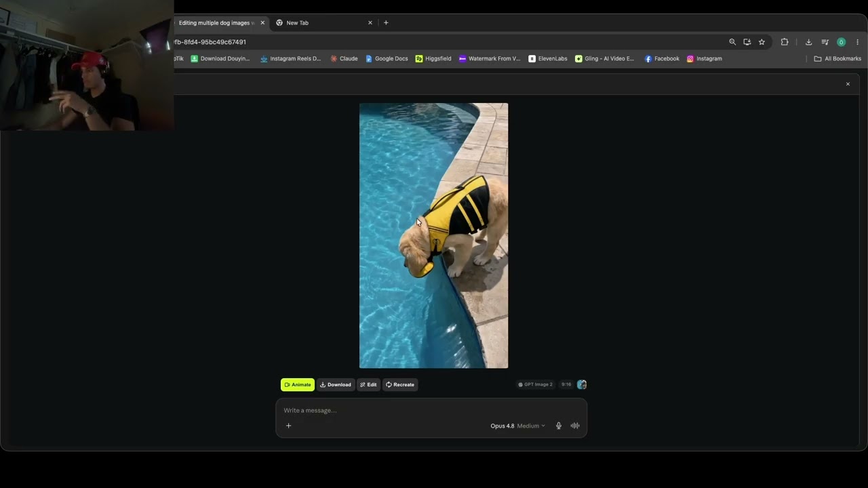The height and width of the screenshot is (488, 868).
Task: Open the Download Douyin bookmark
Action: [x=220, y=59]
